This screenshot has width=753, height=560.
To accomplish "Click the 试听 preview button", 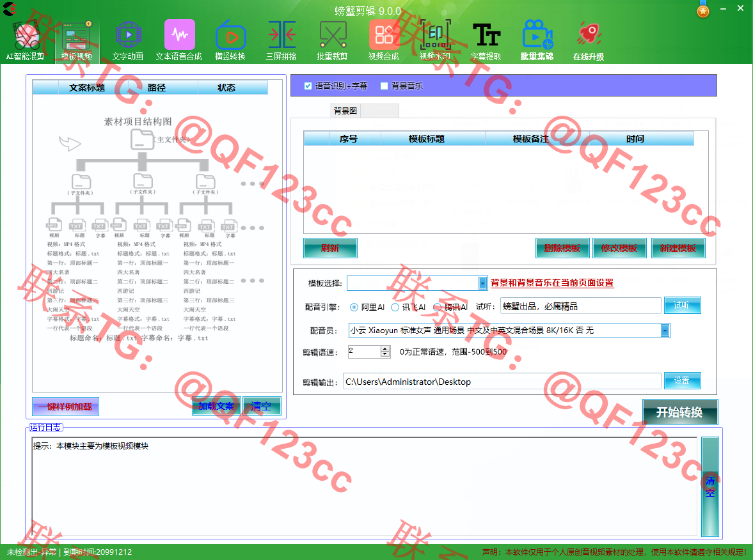I will pos(682,305).
